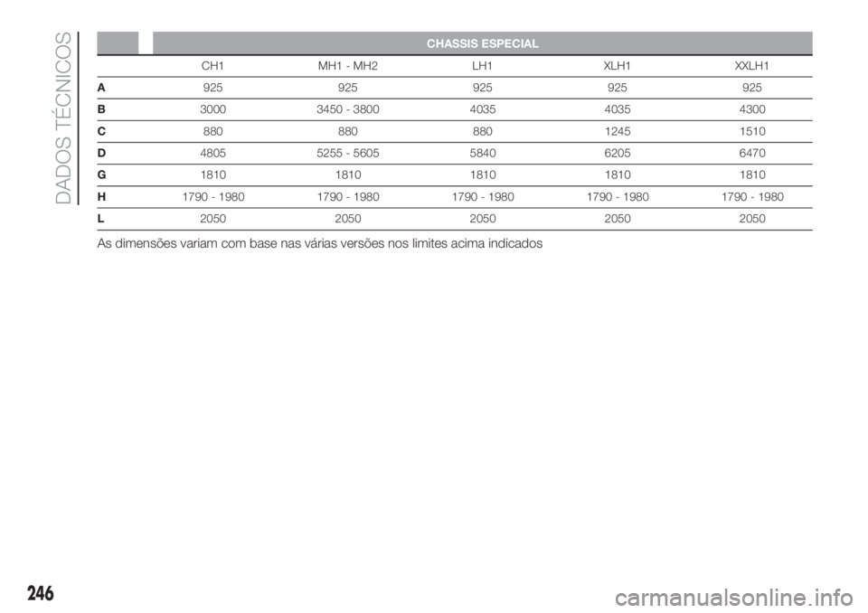The width and height of the screenshot is (868, 613).
Task: Click the 6470 value in XXLH1 column
Action: click(x=752, y=153)
